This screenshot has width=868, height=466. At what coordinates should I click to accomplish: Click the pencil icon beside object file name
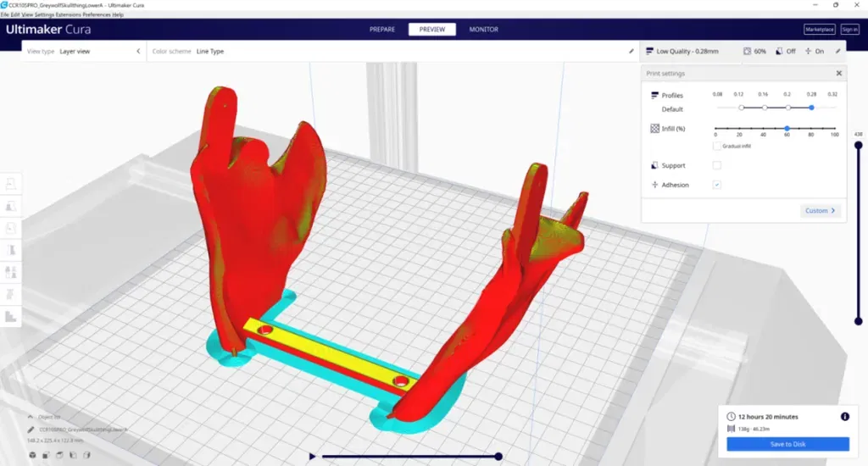[31, 430]
